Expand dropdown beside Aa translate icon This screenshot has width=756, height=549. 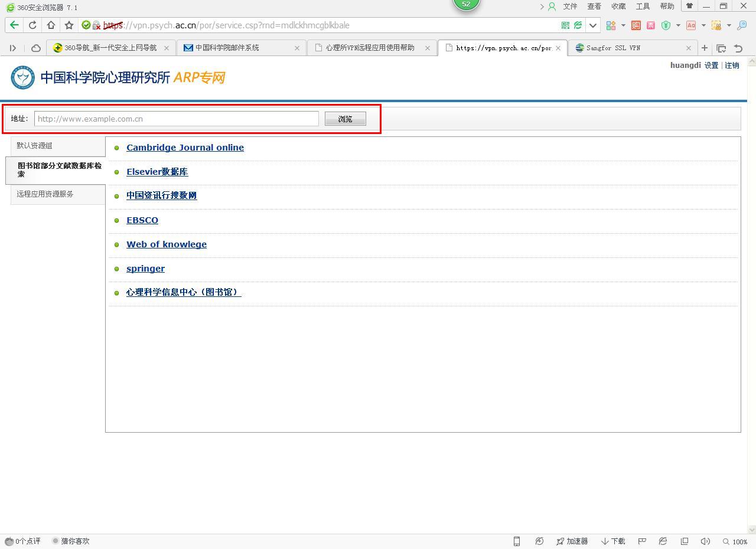703,25
